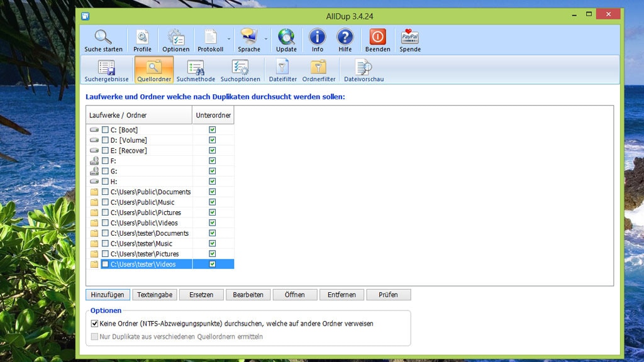This screenshot has height=362, width=644.
Task: Check the F: drive checkbox
Action: click(x=105, y=160)
